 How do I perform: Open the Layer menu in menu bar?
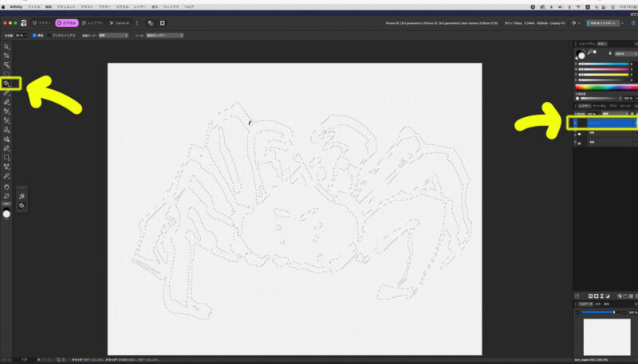coord(140,6)
